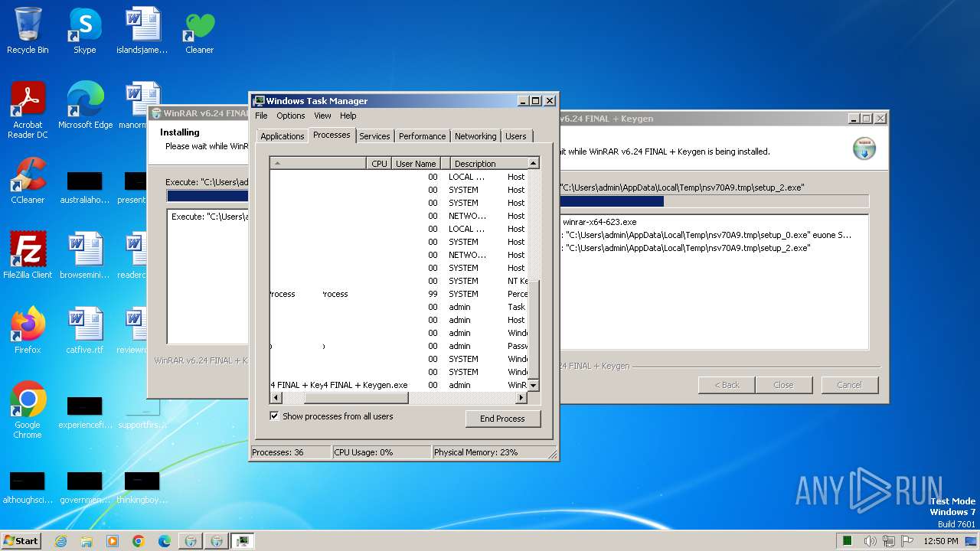
Task: Click the End Process button
Action: [x=503, y=419]
